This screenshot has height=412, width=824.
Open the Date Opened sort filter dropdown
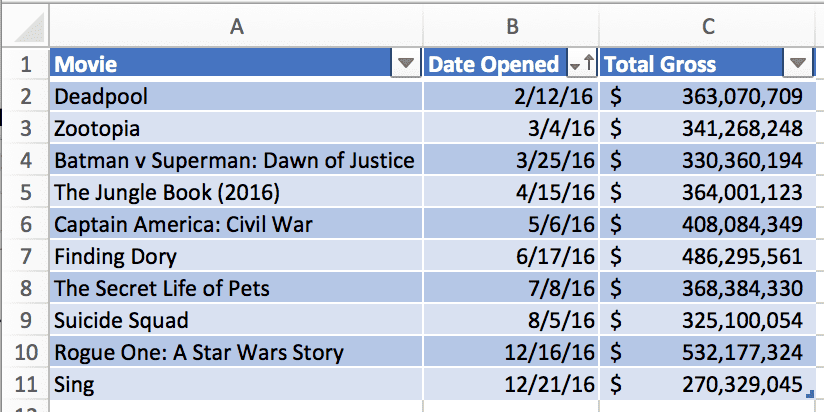pos(582,64)
